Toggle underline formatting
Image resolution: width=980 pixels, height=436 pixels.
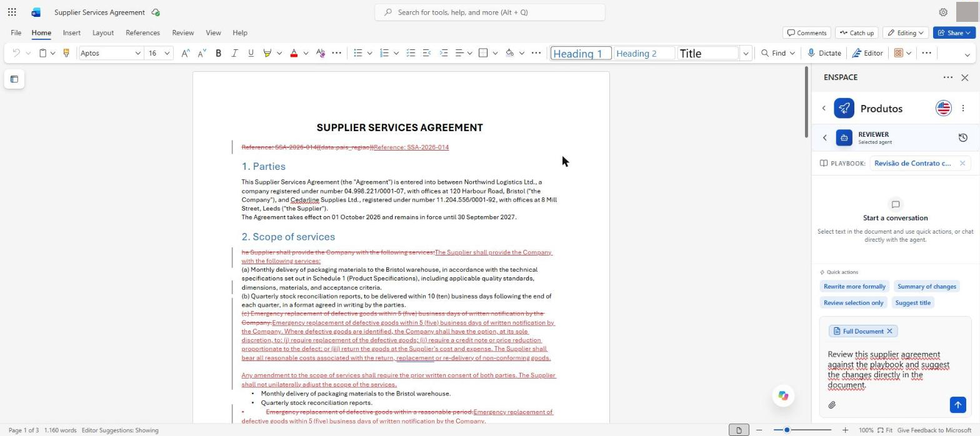[x=251, y=53]
